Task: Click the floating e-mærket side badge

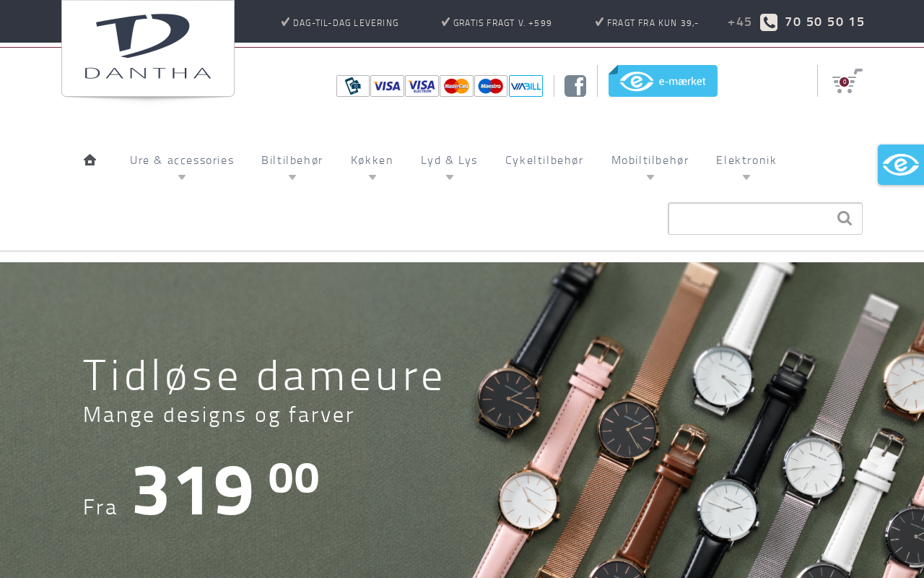Action: (901, 165)
